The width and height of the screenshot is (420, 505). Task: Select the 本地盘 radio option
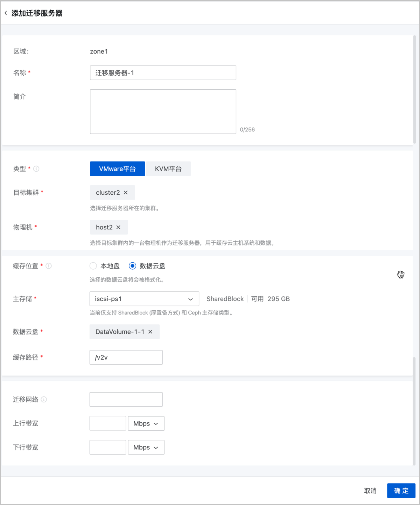[x=93, y=266]
